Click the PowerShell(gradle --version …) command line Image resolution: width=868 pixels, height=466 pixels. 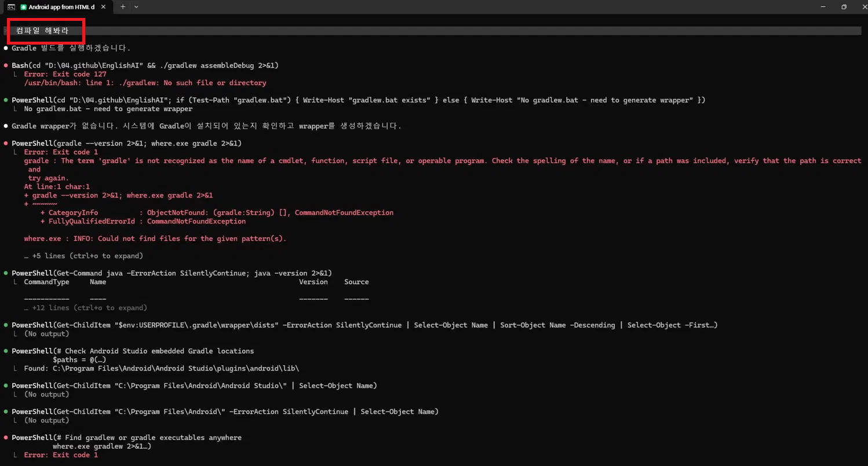(126, 143)
